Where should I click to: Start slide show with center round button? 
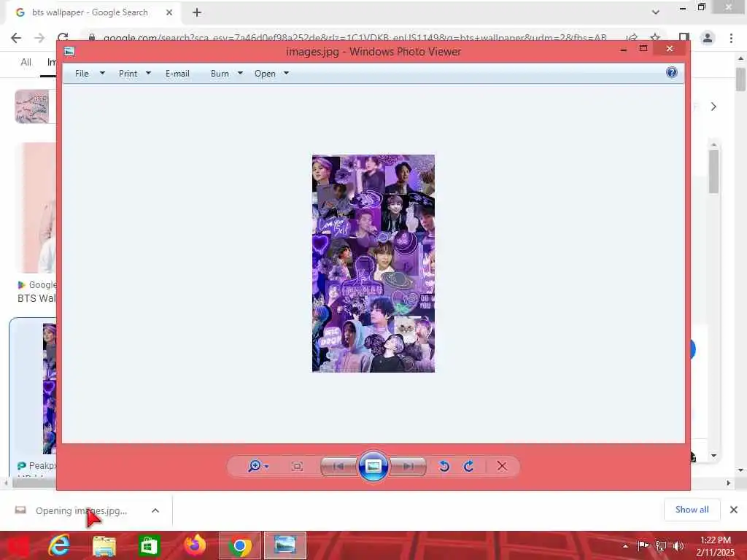pyautogui.click(x=373, y=466)
